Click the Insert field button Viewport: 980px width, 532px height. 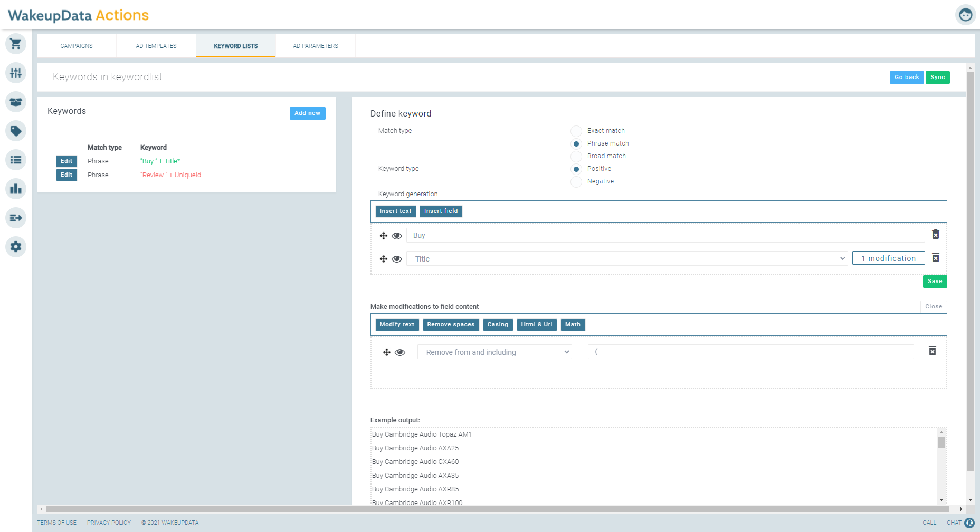(x=441, y=211)
